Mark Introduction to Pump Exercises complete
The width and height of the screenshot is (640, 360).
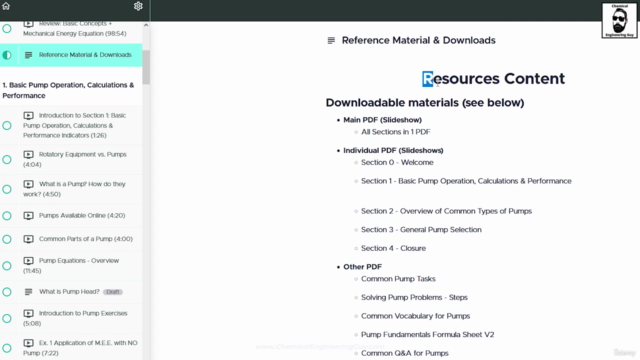(7, 318)
